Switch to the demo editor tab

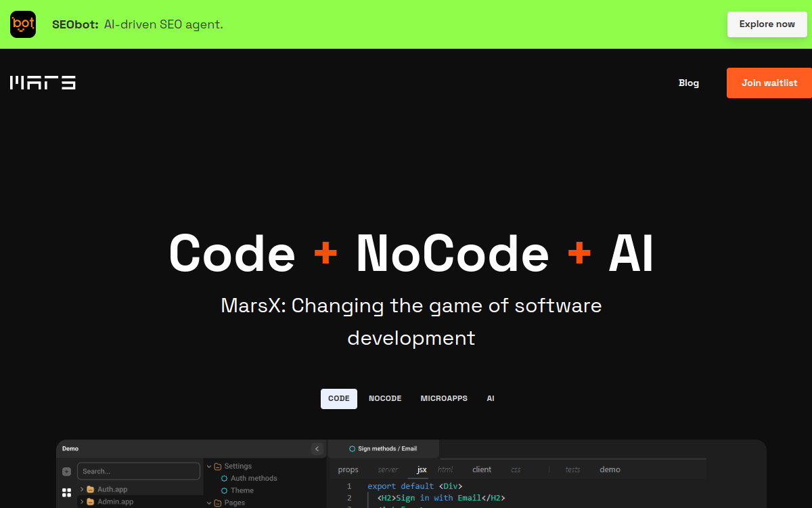[610, 469]
